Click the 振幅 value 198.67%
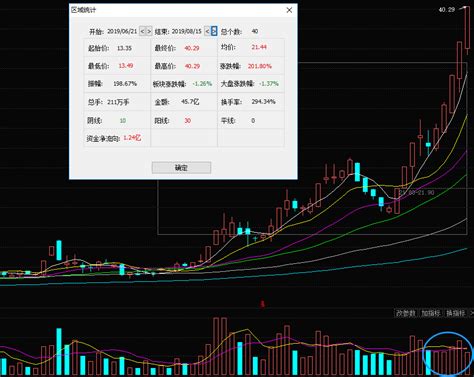474x377 pixels. (125, 83)
